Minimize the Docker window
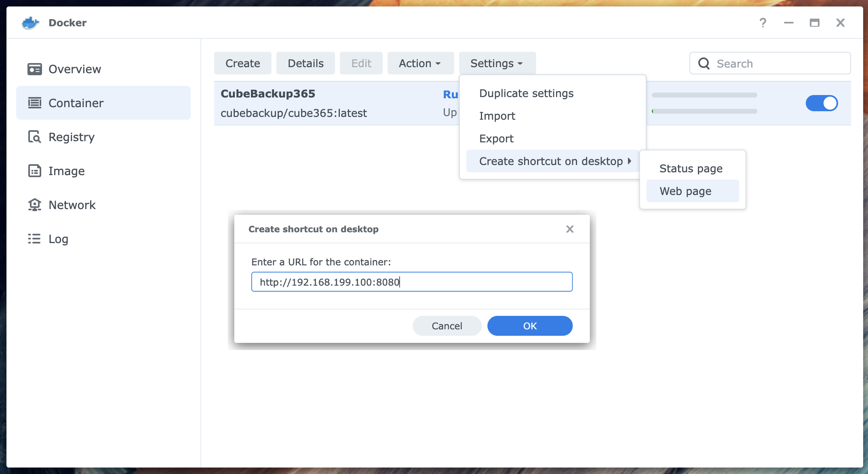The image size is (868, 474). (788, 23)
